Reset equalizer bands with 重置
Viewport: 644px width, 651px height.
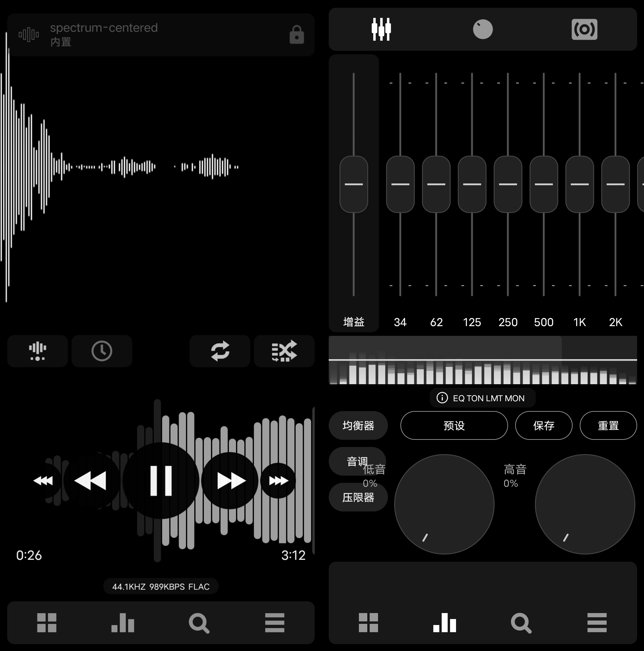point(608,425)
